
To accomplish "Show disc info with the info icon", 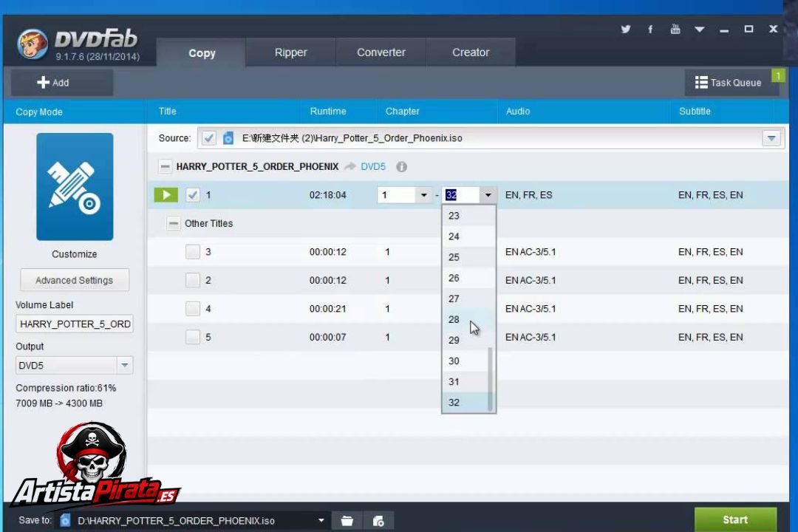I will 401,166.
